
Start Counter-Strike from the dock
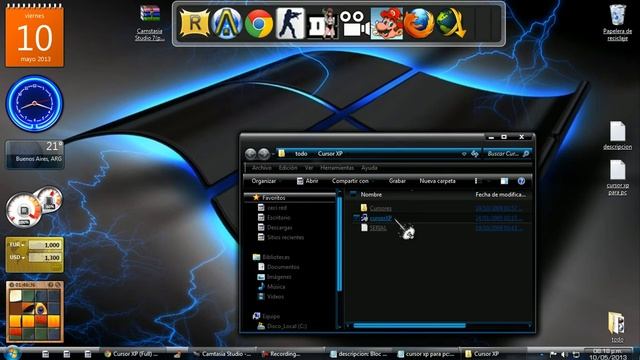(290, 24)
